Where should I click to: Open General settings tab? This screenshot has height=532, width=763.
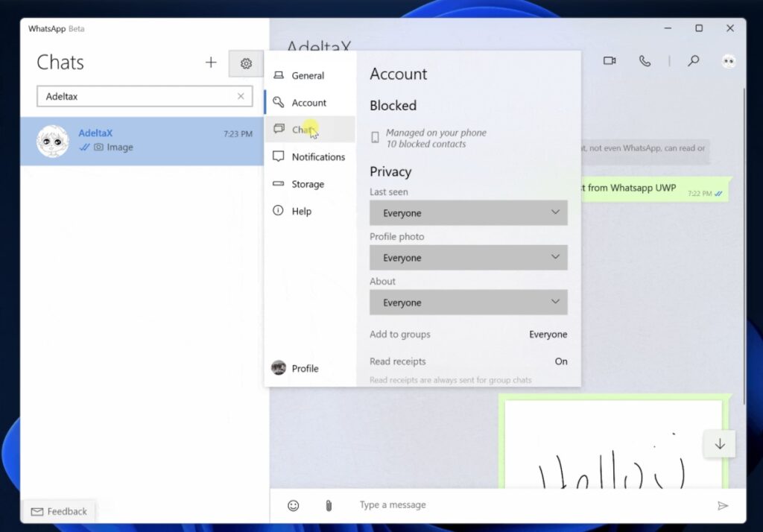pos(311,75)
